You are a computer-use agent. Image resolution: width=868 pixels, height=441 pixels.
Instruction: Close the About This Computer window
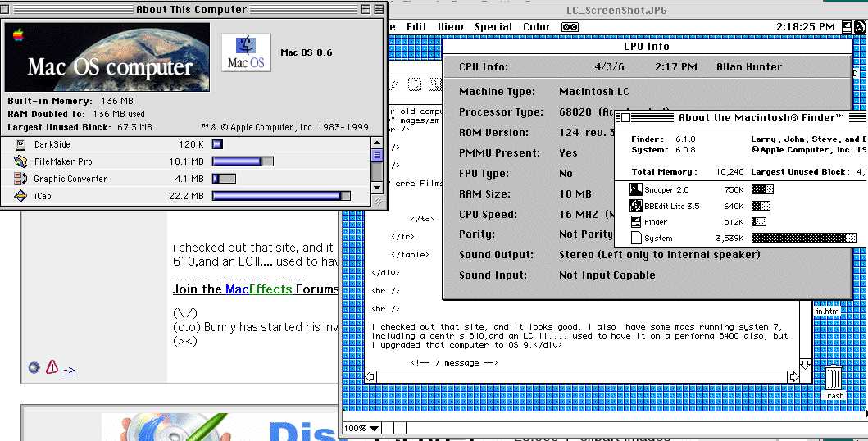point(5,9)
